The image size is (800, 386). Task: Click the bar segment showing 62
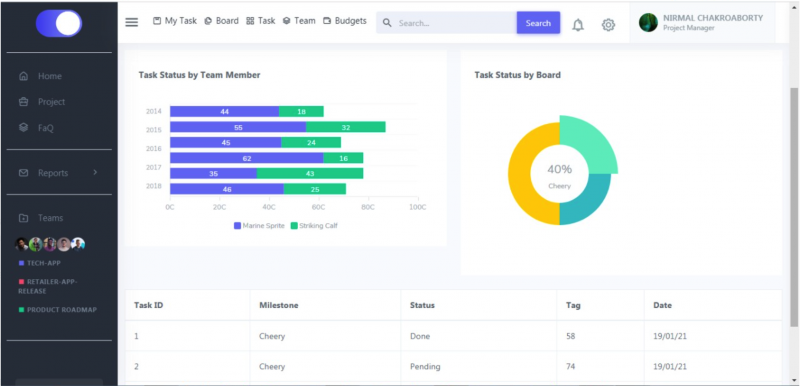247,159
